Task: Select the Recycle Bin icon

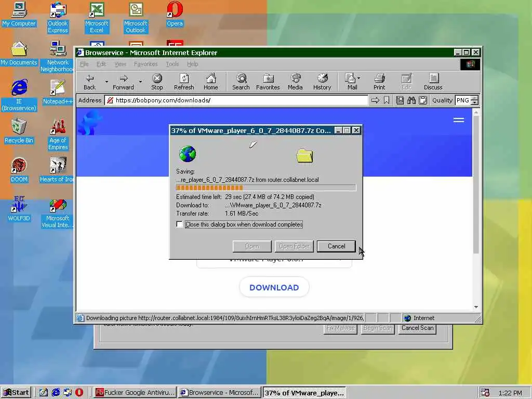Action: click(19, 131)
